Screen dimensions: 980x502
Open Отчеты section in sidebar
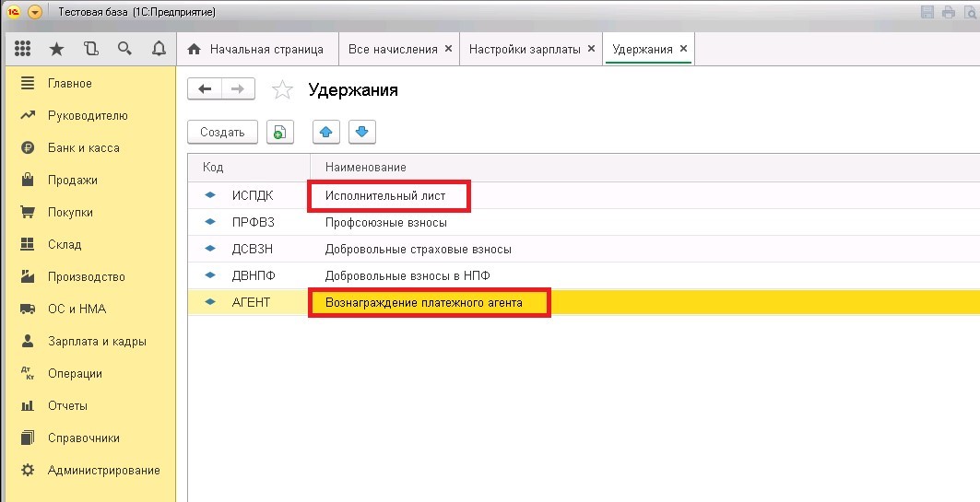coord(89,406)
